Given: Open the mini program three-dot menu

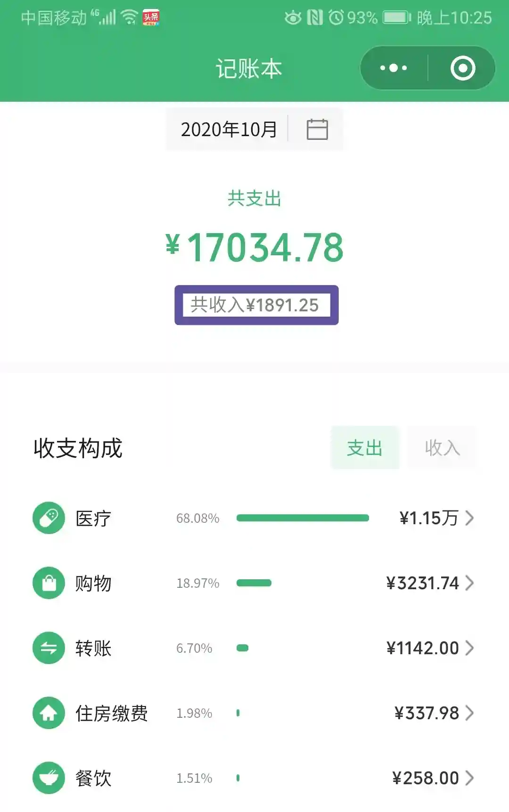Looking at the screenshot, I should (x=394, y=68).
